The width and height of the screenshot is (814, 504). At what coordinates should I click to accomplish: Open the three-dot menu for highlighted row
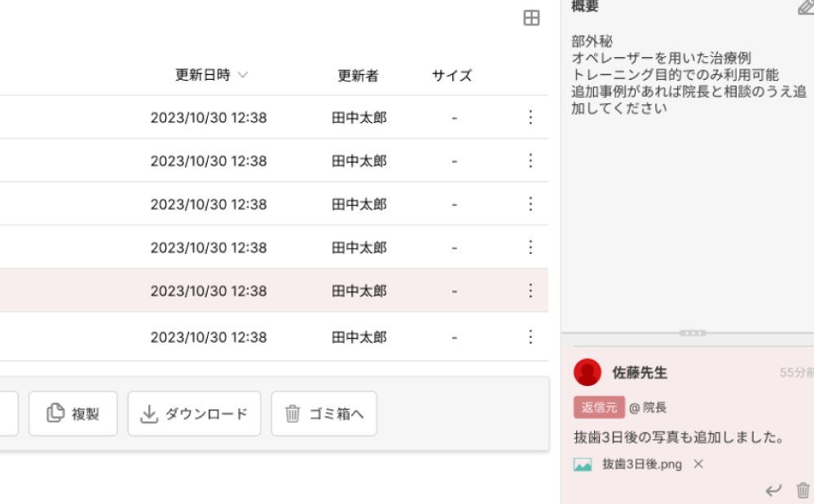pyautogui.click(x=530, y=291)
